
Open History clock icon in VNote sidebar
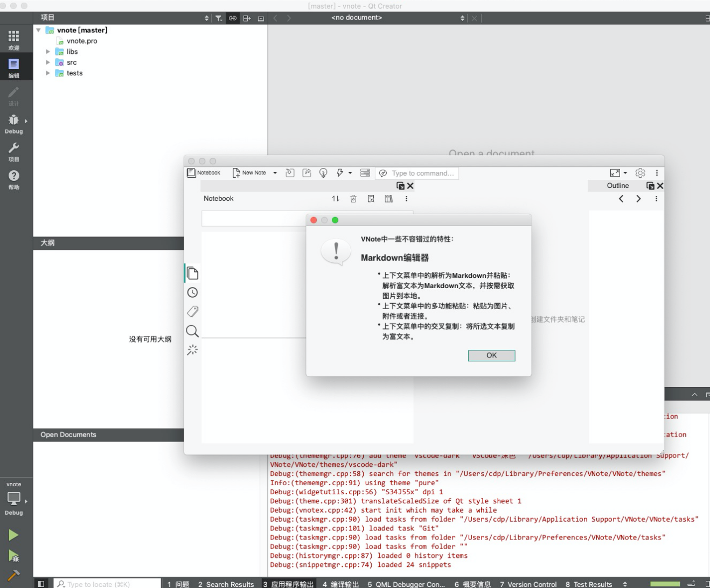tap(192, 292)
